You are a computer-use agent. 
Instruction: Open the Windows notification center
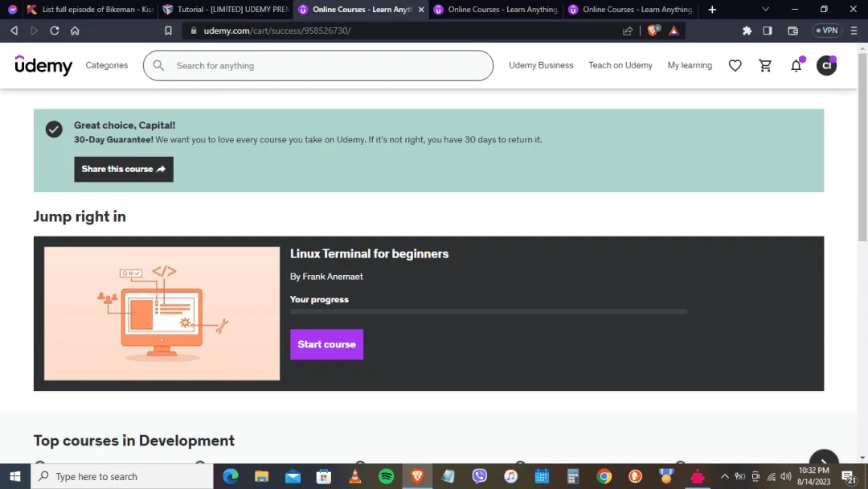(850, 476)
